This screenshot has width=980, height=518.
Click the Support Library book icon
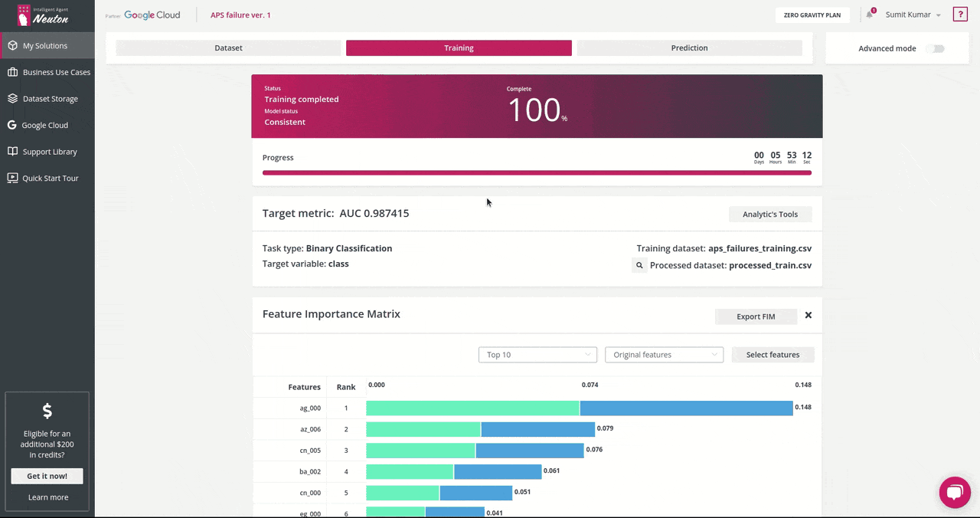pos(12,152)
